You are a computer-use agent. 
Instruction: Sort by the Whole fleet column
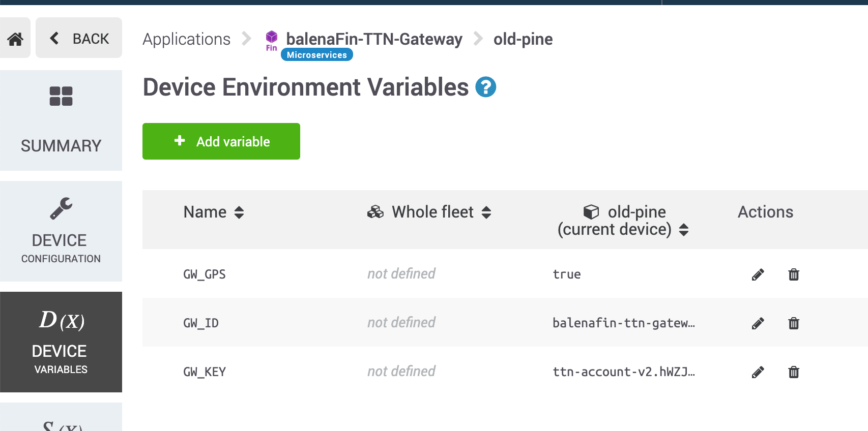432,212
